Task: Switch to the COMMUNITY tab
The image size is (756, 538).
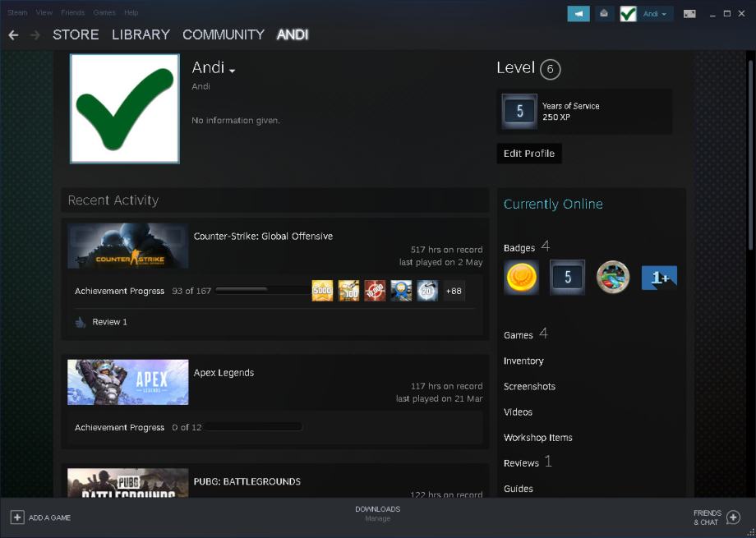Action: [x=223, y=34]
